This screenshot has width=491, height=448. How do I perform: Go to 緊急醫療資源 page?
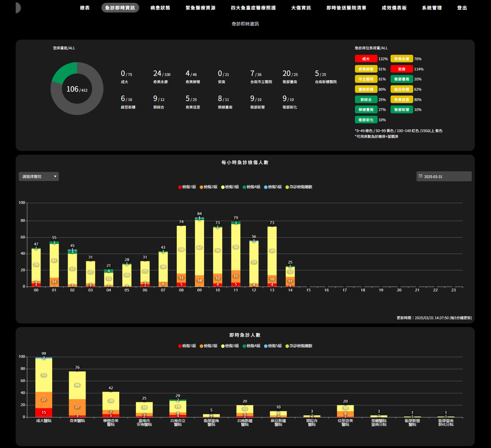(200, 8)
